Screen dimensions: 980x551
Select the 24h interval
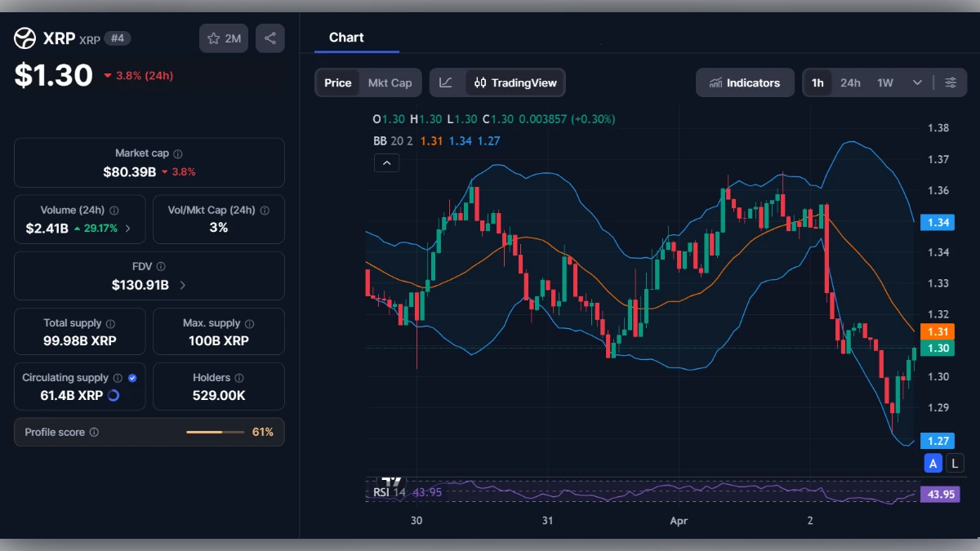pos(850,82)
